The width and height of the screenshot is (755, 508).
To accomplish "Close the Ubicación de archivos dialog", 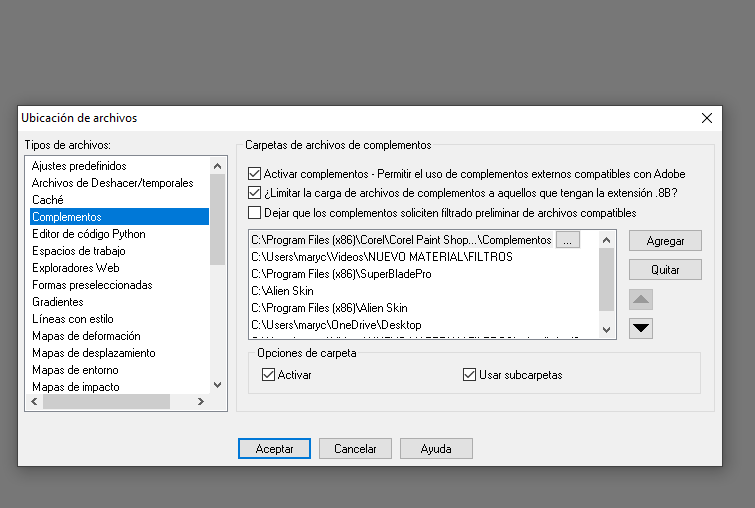I will click(x=707, y=118).
